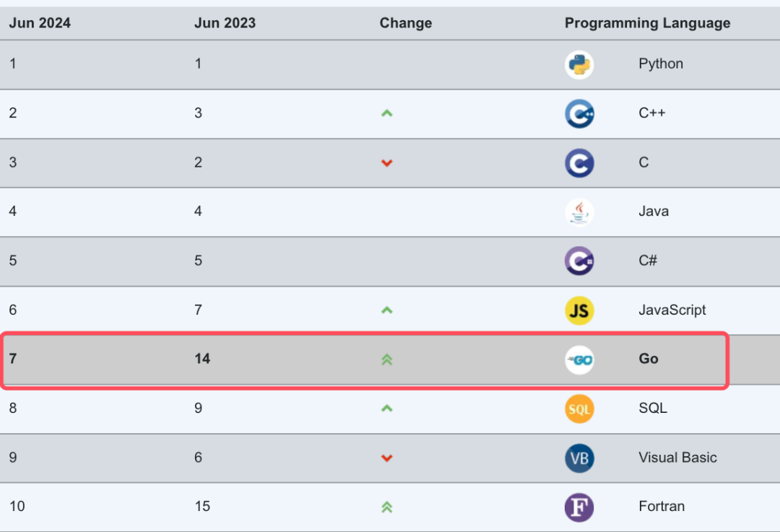780x532 pixels.
Task: Click the Jun 2024 column header
Action: pos(40,23)
